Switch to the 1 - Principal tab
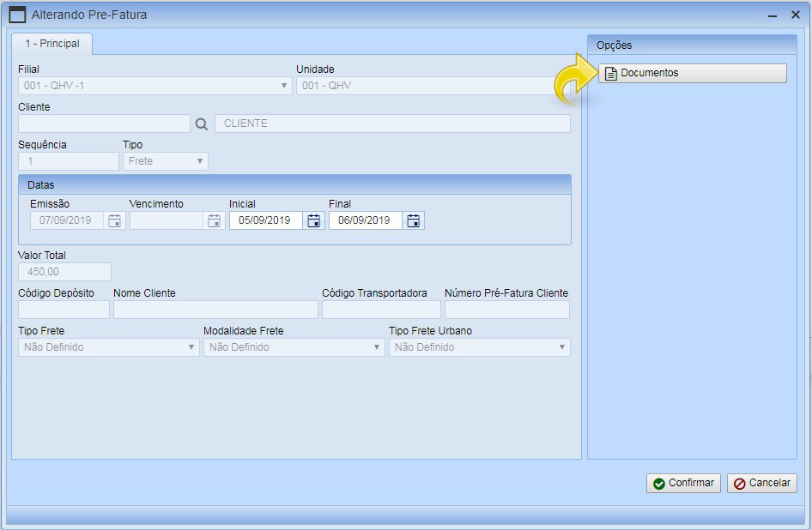The height and width of the screenshot is (530, 812). click(52, 43)
